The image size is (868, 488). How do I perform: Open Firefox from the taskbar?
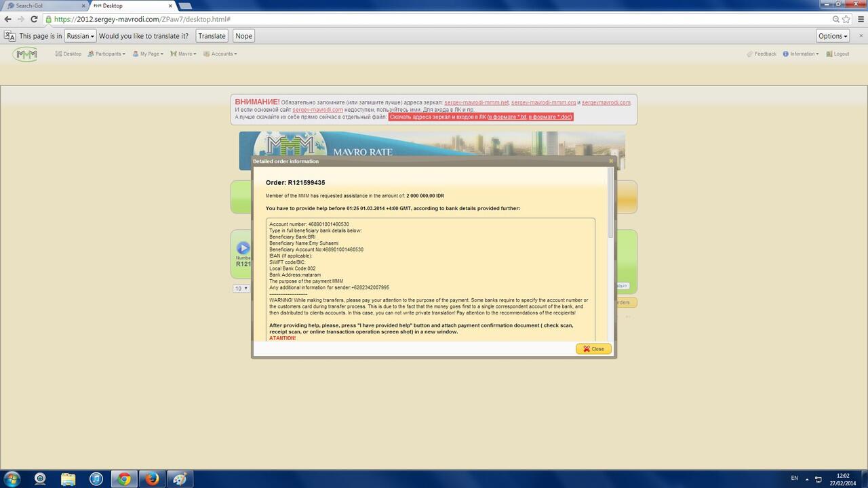pyautogui.click(x=152, y=479)
